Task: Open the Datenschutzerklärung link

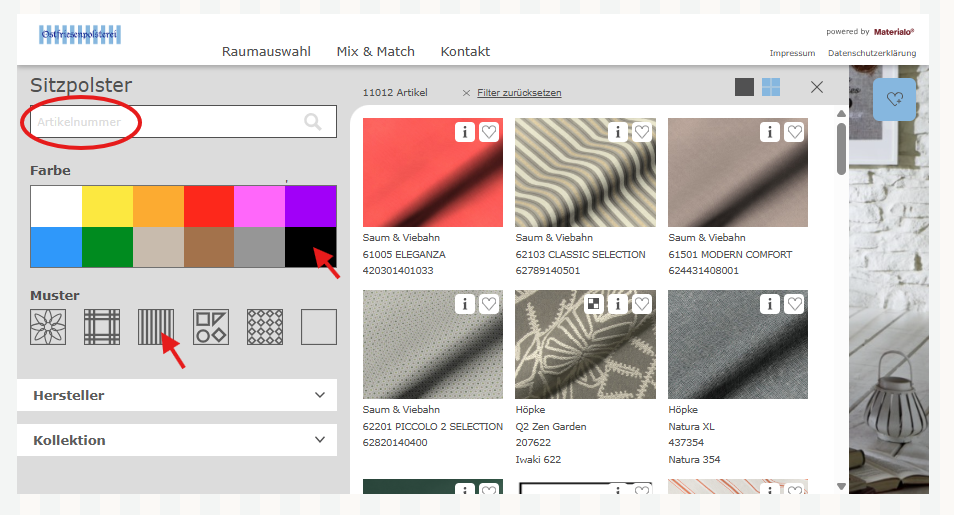Action: pos(872,53)
